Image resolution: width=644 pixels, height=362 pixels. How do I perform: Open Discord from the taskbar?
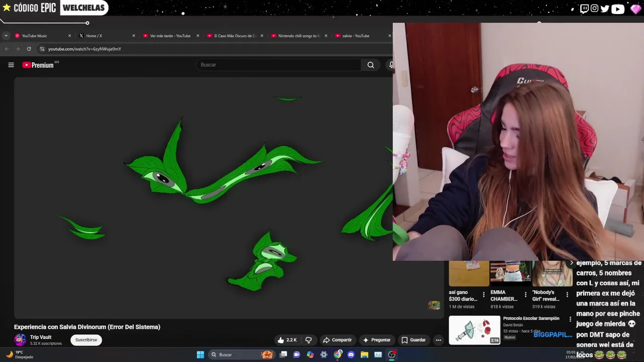(351, 354)
